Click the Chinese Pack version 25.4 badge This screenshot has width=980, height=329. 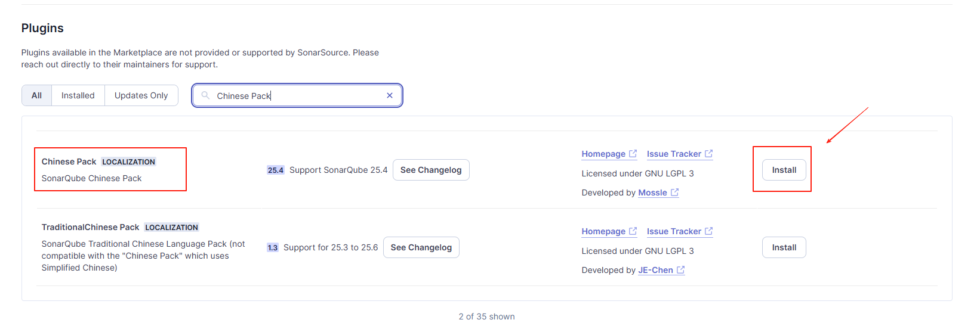[x=275, y=170]
